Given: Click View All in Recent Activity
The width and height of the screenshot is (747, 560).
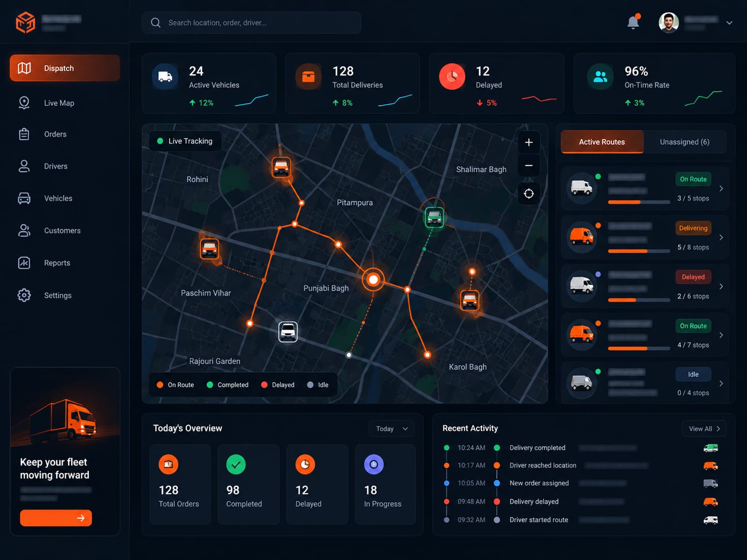Looking at the screenshot, I should pyautogui.click(x=704, y=429).
